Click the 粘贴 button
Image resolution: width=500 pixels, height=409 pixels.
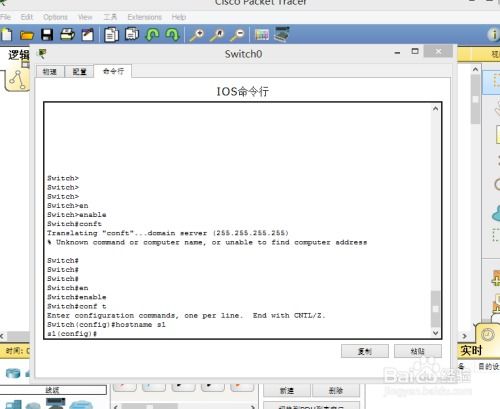coord(418,351)
